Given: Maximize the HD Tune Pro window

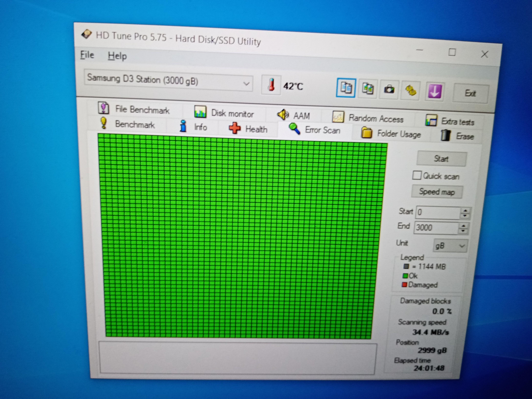Looking at the screenshot, I should pos(452,52).
